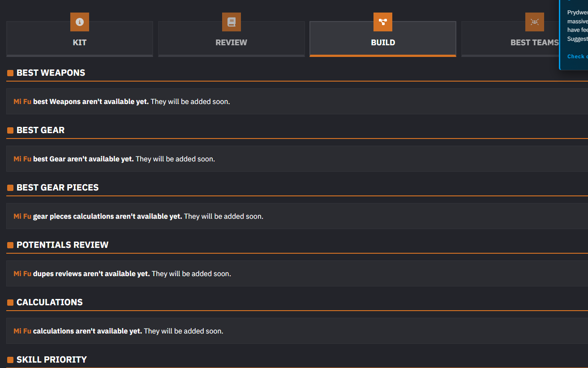Select the BUILD tab
588x368 pixels.
pos(383,39)
